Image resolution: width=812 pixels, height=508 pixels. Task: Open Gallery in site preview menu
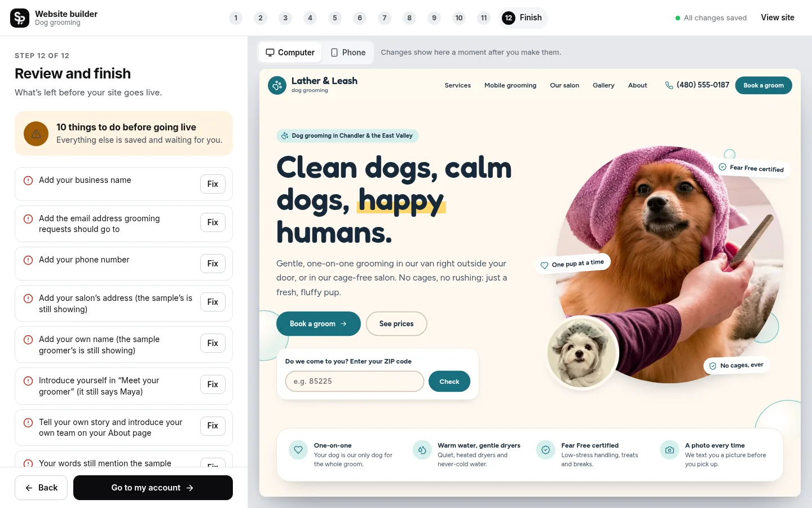coord(603,85)
